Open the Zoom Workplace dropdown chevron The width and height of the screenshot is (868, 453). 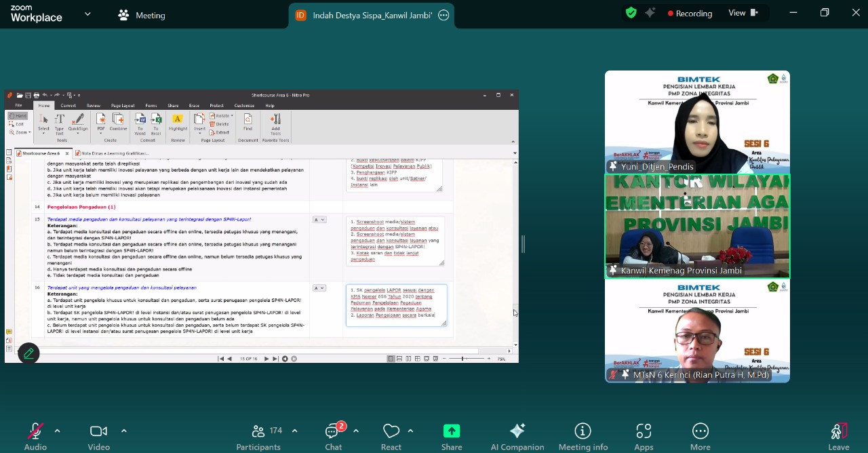[x=87, y=14]
